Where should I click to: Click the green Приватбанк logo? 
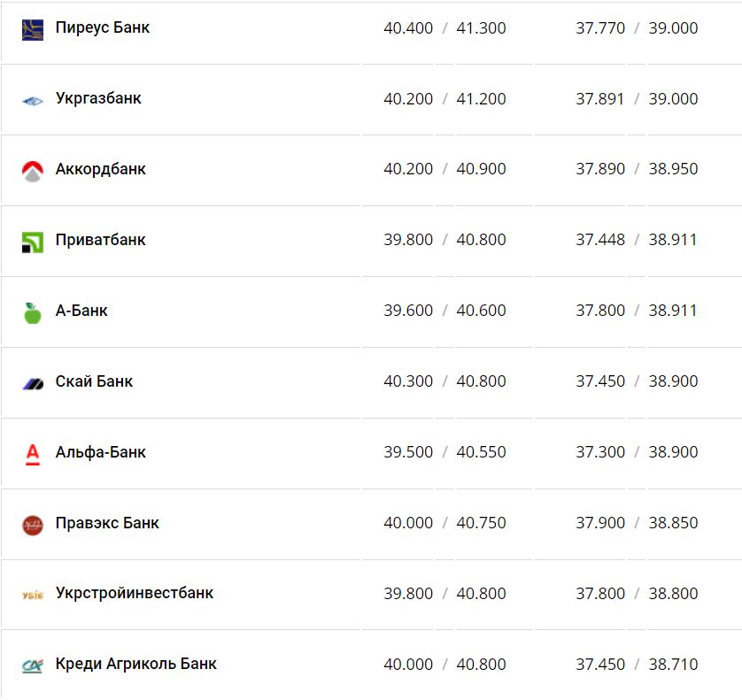tap(33, 242)
